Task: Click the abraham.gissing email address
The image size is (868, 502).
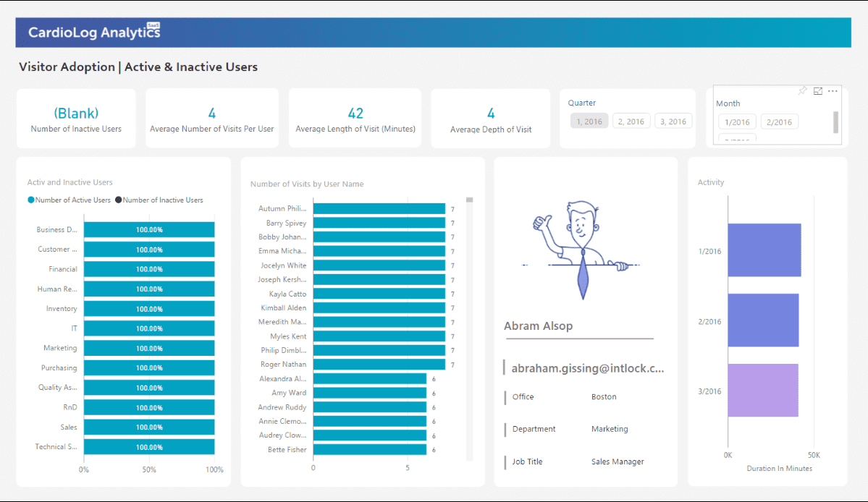Action: pyautogui.click(x=587, y=368)
